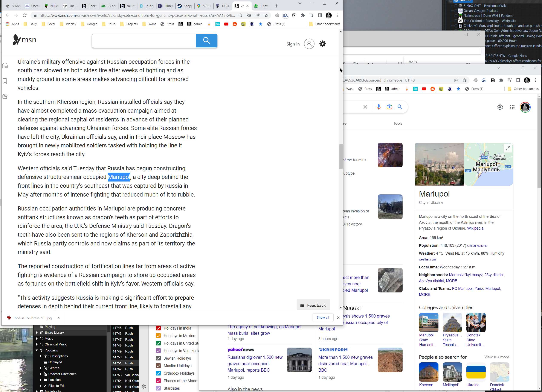This screenshot has width=542, height=392.
Task: Save article with bookmark sidebar icon
Action: (5, 81)
